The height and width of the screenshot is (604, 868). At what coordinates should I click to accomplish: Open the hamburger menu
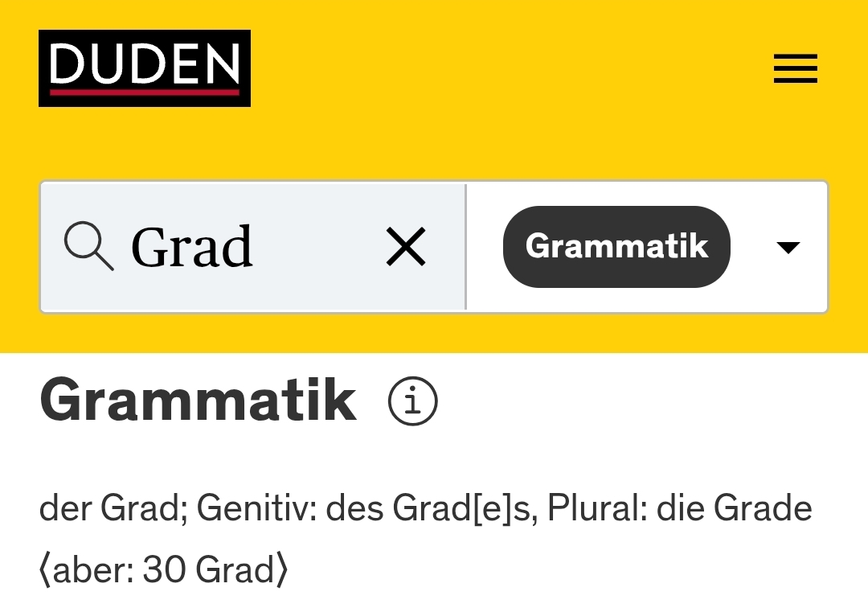796,68
